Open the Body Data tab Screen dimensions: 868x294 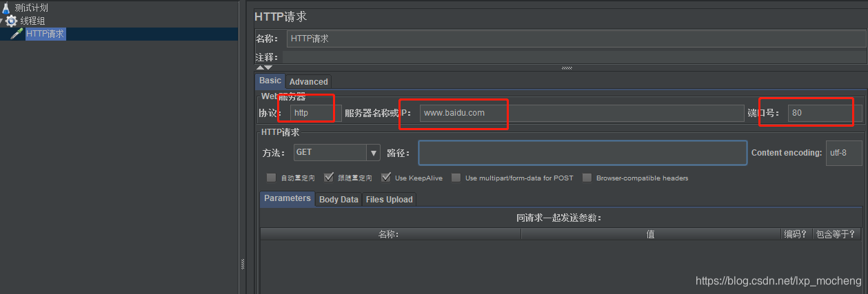click(339, 200)
